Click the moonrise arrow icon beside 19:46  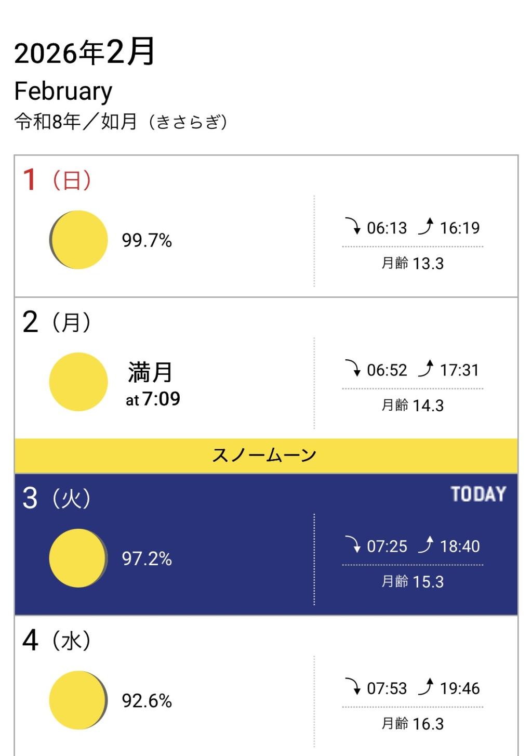[426, 687]
